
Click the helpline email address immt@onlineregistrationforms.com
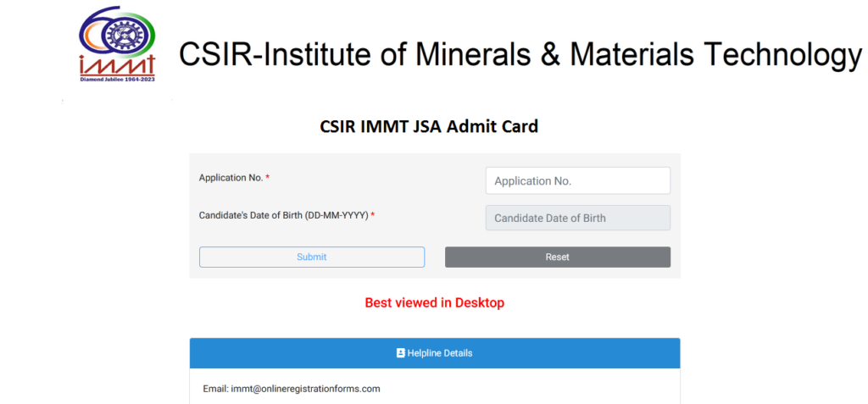pos(305,389)
